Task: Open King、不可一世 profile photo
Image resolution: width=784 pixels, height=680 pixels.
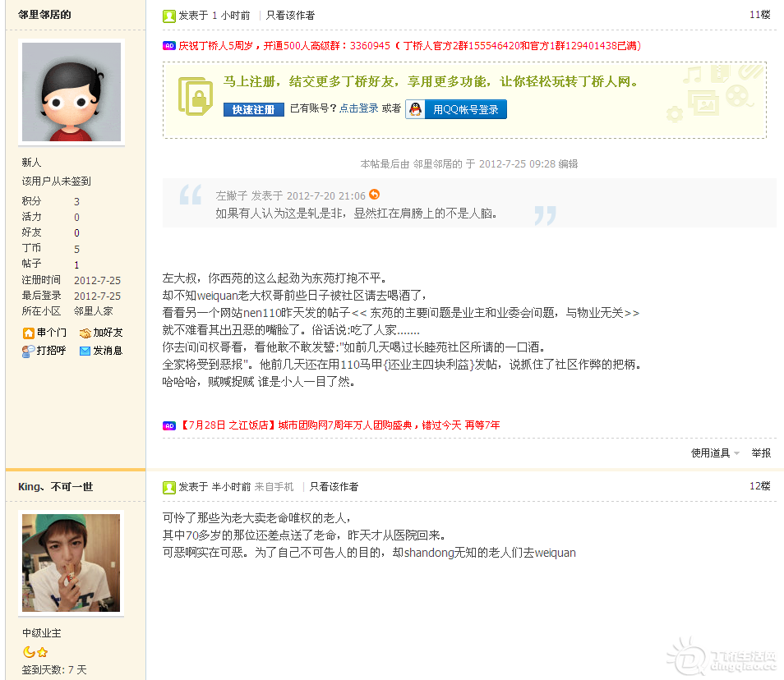Action: [71, 563]
